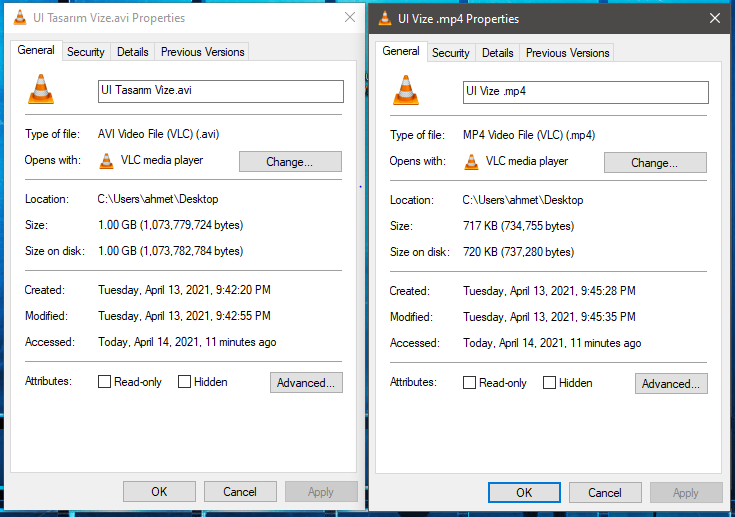Click VLC cone icon in AVI properties title bar
The image size is (735, 517).
click(x=20, y=17)
